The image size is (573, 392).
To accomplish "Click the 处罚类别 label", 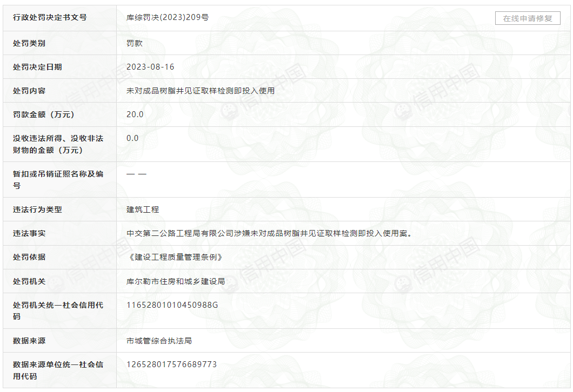I will [x=29, y=43].
